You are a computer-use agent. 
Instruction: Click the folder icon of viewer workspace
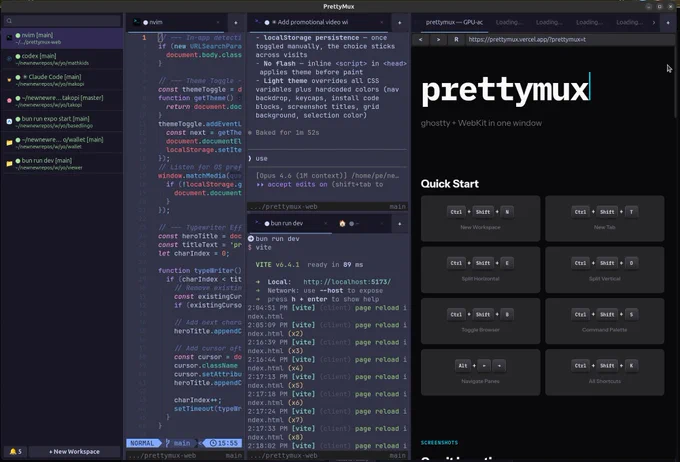point(9,164)
